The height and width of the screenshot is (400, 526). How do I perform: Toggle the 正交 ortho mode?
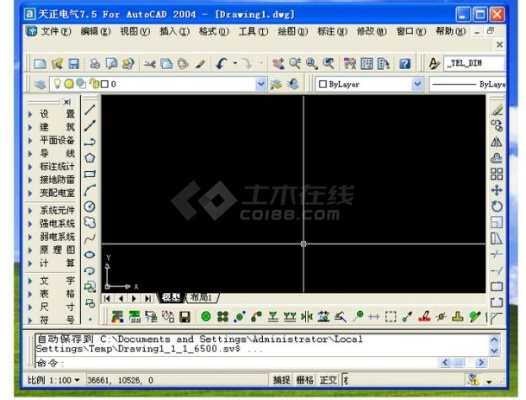pos(328,380)
